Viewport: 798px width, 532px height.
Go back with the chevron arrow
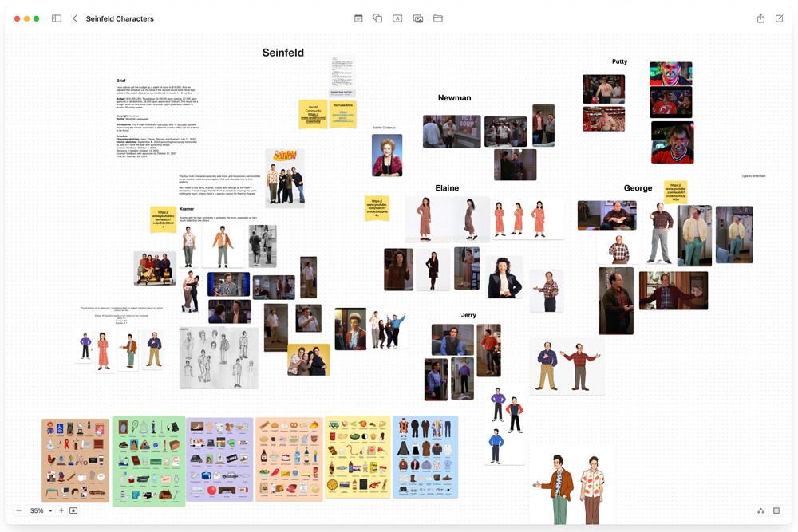75,18
